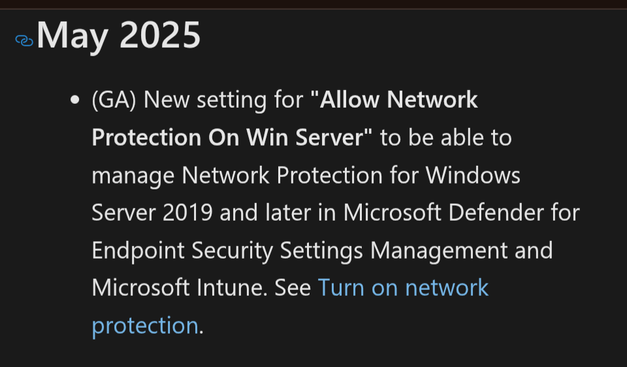The height and width of the screenshot is (367, 627).
Task: Click the bold "Allow Network" text
Action: [x=399, y=100]
